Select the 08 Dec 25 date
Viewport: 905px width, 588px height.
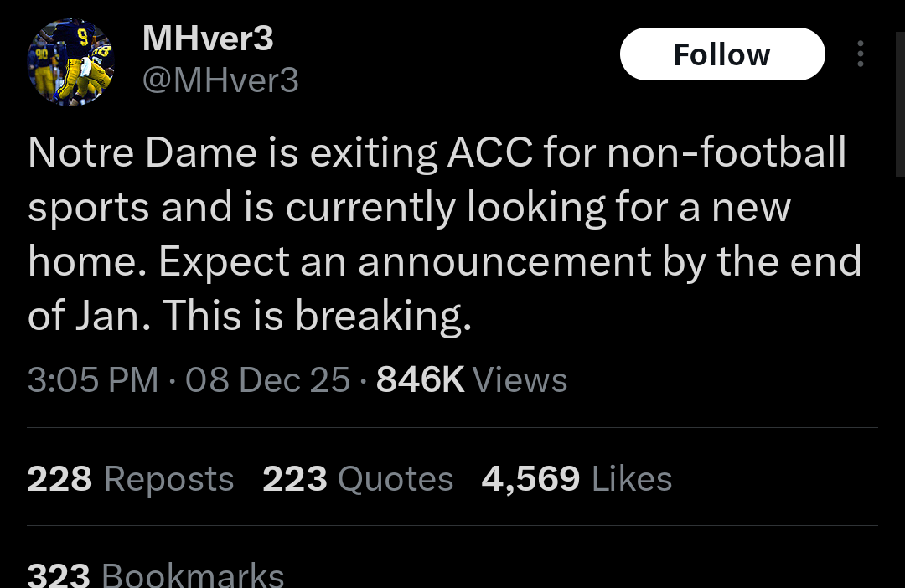[267, 380]
